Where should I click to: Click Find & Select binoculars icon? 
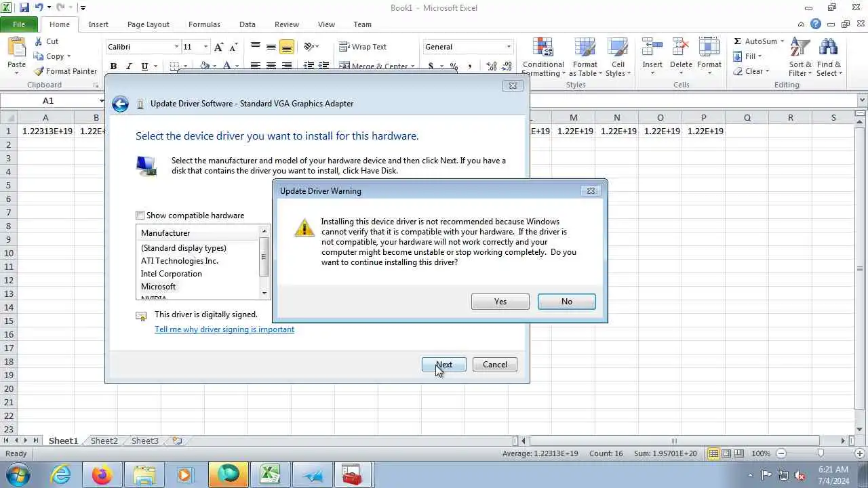[x=829, y=48]
